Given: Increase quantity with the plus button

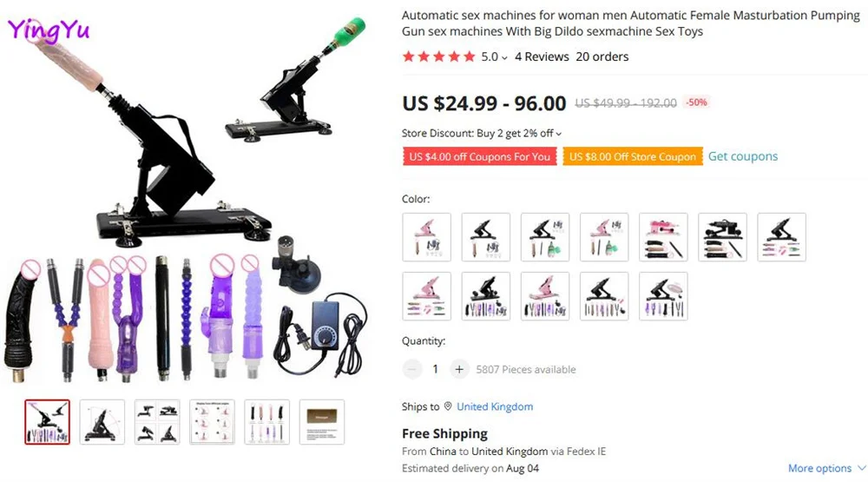Looking at the screenshot, I should tap(459, 369).
